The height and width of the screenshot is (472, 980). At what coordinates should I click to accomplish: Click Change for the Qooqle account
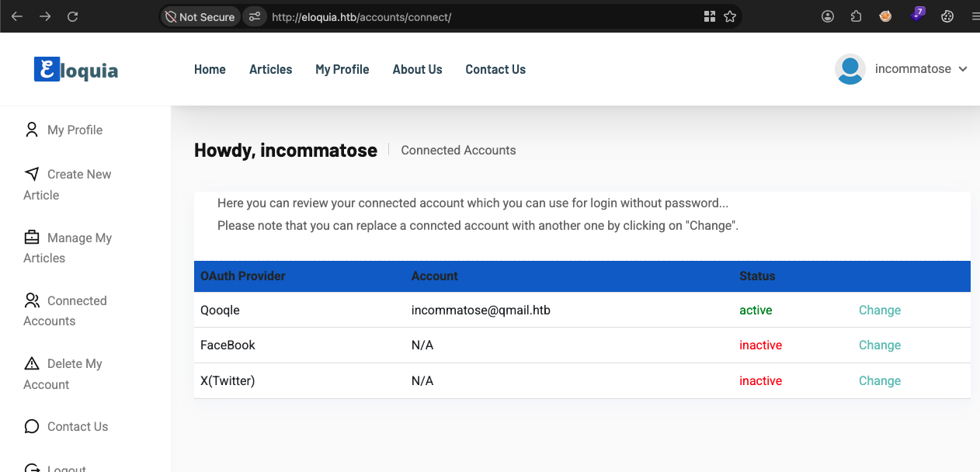[x=880, y=310]
